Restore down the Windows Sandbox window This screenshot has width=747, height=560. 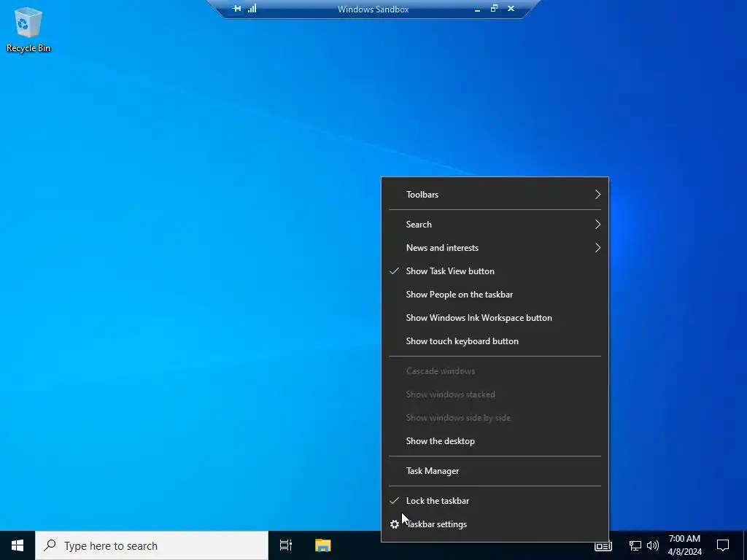point(494,8)
